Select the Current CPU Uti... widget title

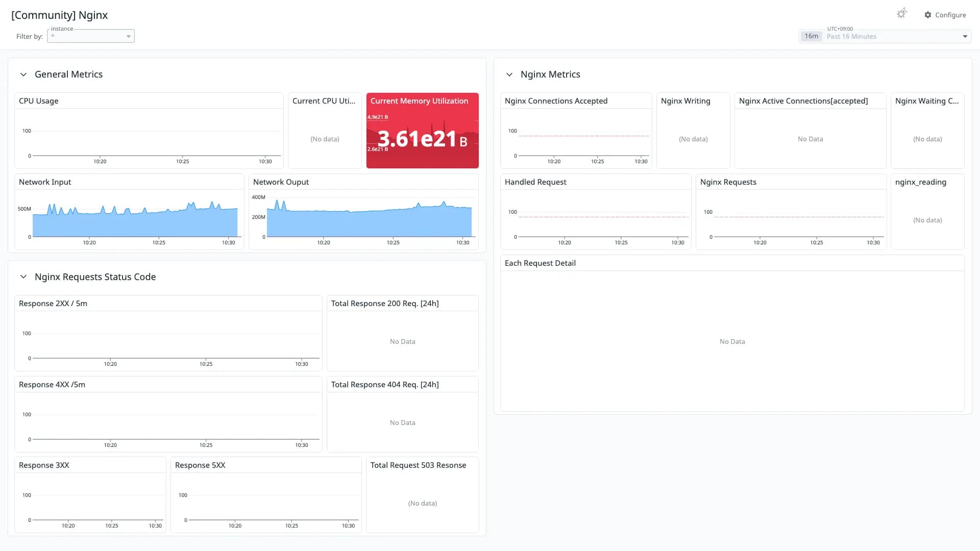[324, 101]
